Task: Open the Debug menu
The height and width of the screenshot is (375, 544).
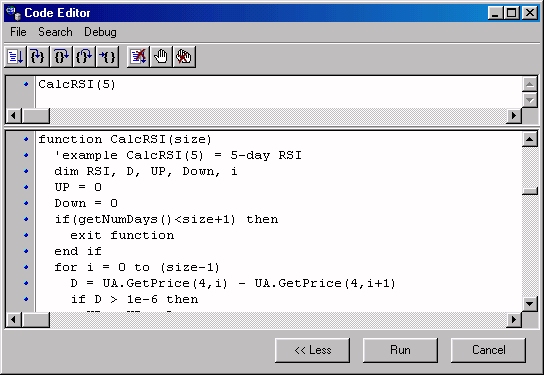Action: pos(100,32)
